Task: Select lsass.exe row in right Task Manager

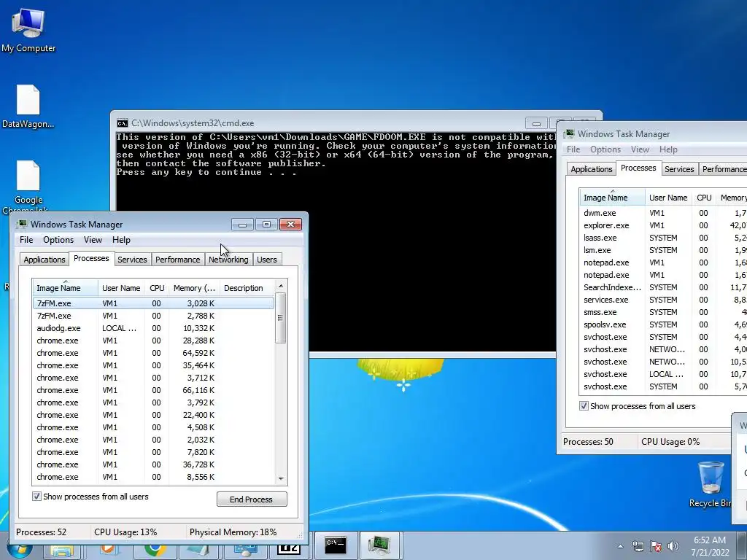Action: coord(663,237)
